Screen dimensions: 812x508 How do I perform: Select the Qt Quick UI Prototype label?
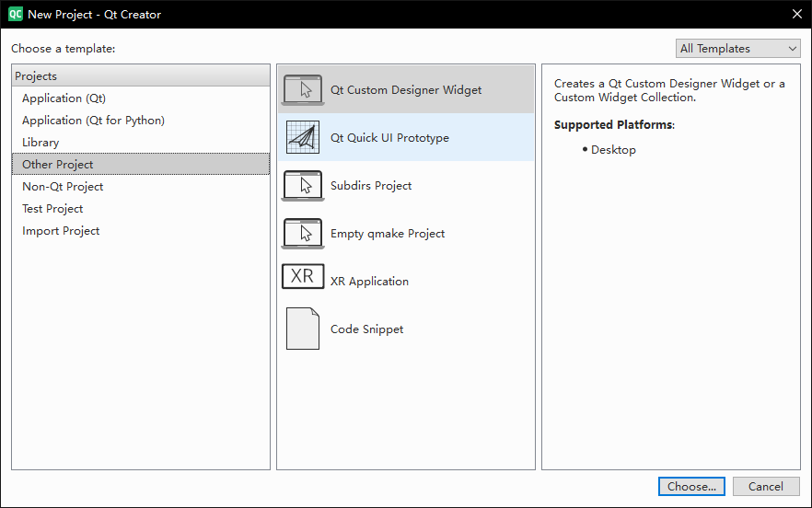[389, 138]
